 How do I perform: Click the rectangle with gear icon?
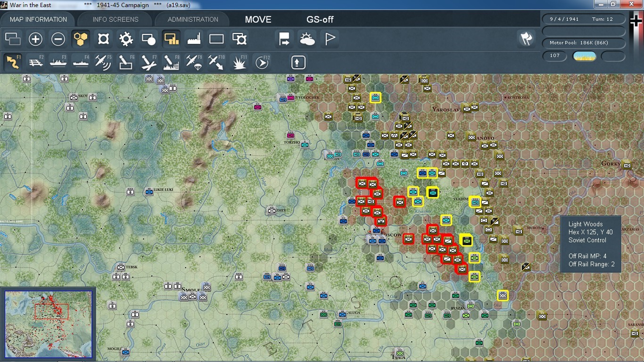click(x=239, y=39)
